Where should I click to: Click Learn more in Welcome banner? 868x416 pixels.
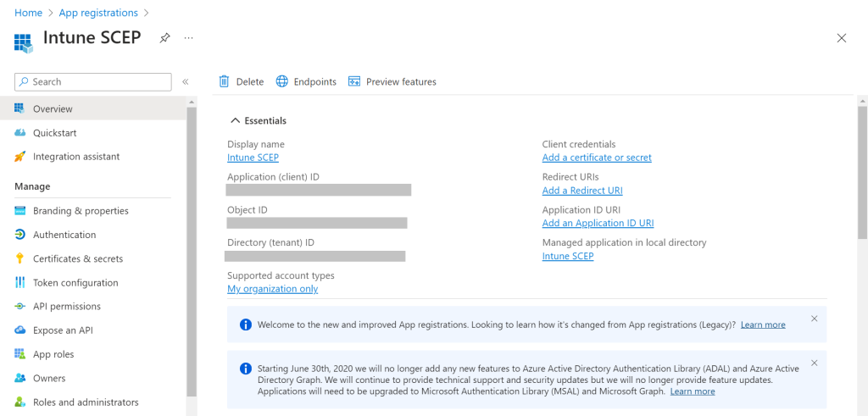pyautogui.click(x=763, y=324)
